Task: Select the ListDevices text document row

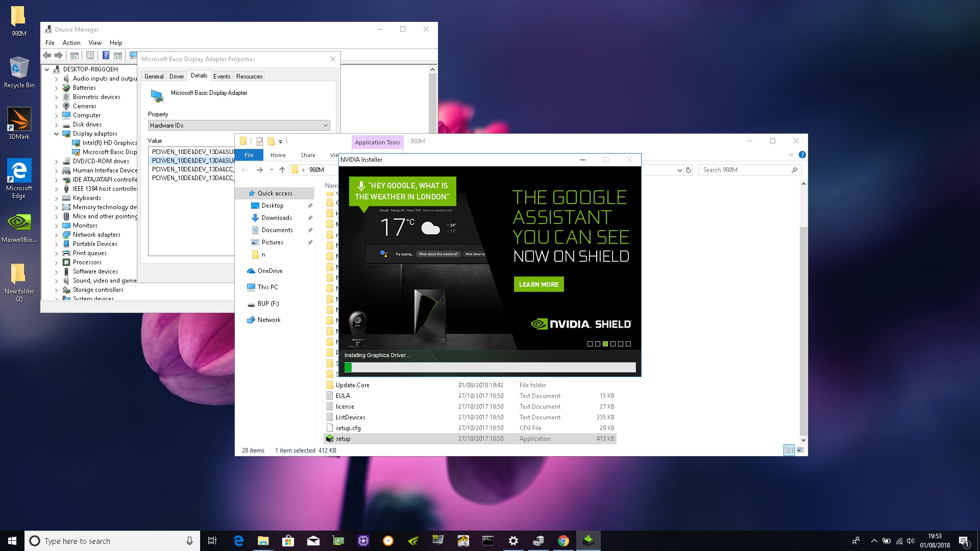Action: (470, 417)
